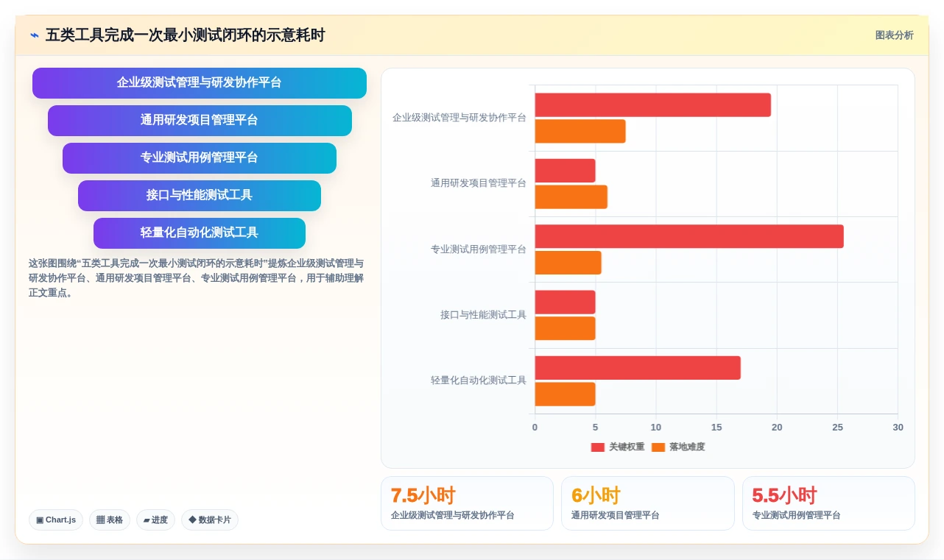Viewport: 944px width, 560px height.
Task: Click y-axis label 接口与性能测试工具
Action: coord(484,315)
